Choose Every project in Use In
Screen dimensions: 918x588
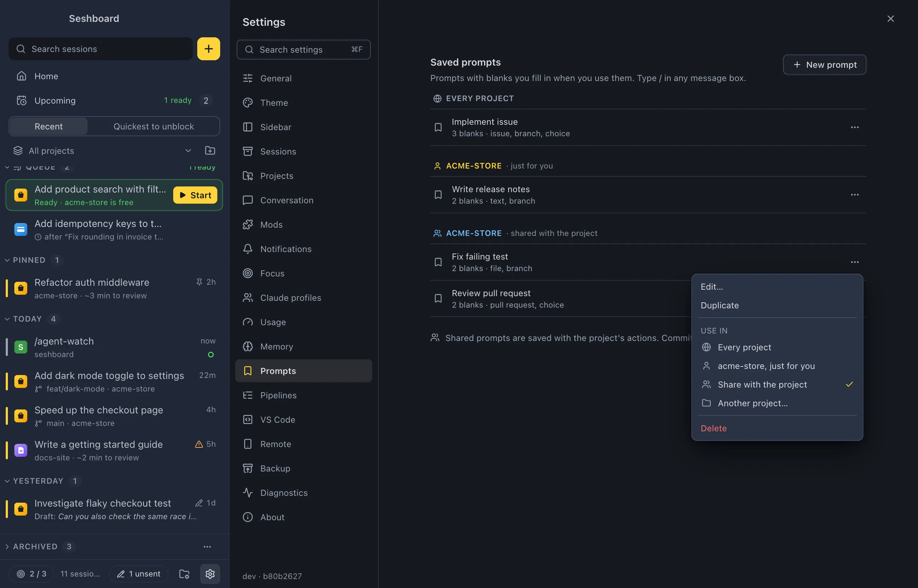pos(777,347)
